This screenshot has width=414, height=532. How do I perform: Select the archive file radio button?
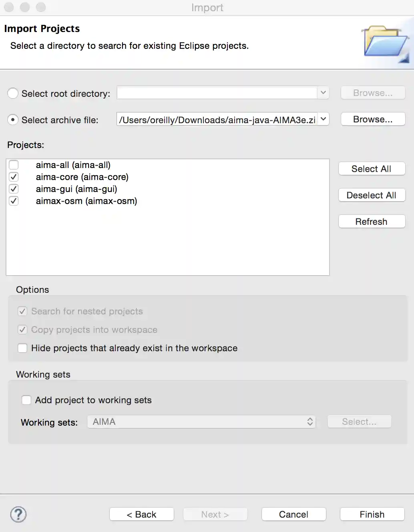point(13,120)
